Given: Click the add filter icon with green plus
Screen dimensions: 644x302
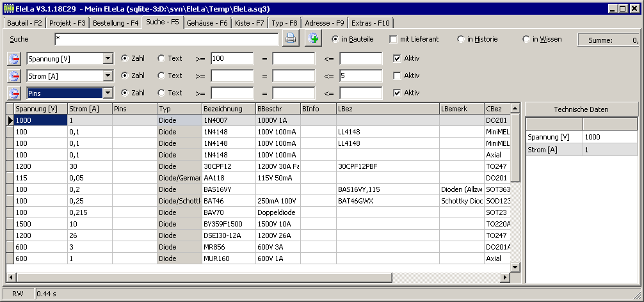Looking at the screenshot, I should pos(313,39).
